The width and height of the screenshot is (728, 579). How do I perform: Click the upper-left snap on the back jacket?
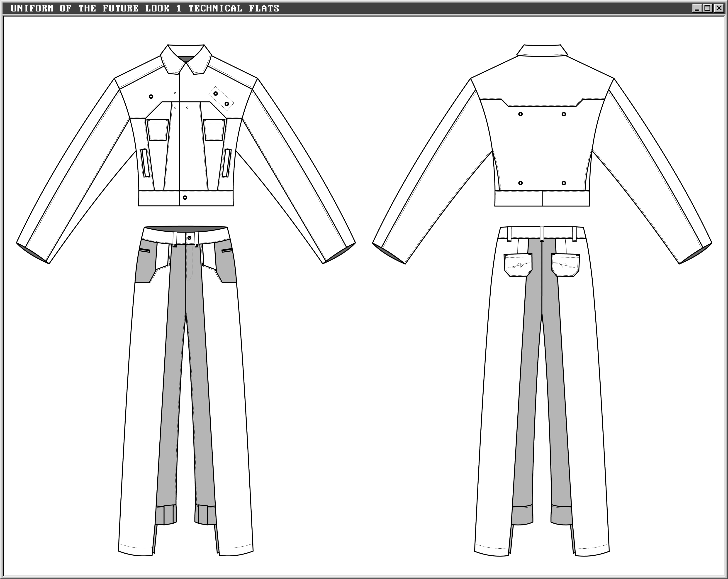point(520,114)
